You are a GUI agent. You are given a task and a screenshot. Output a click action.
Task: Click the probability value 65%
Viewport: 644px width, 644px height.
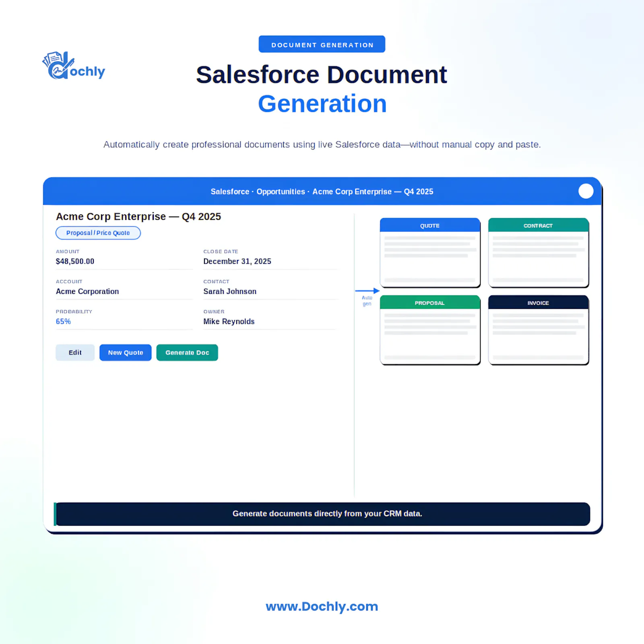[x=63, y=322]
